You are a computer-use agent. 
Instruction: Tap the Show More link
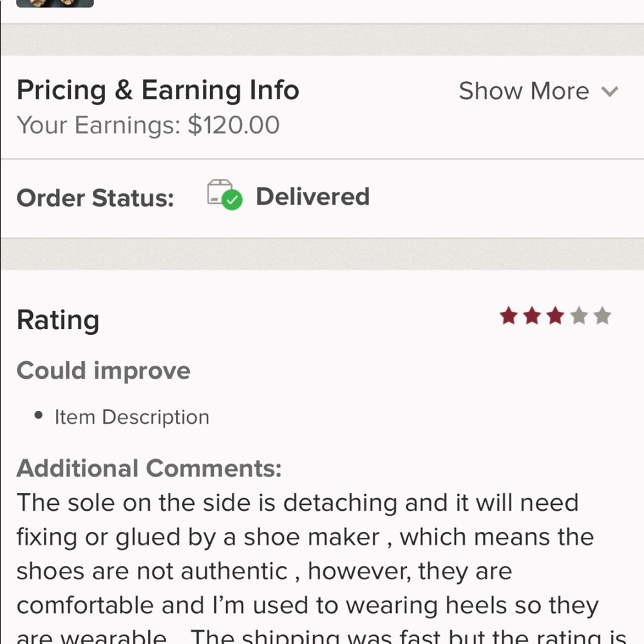[524, 91]
